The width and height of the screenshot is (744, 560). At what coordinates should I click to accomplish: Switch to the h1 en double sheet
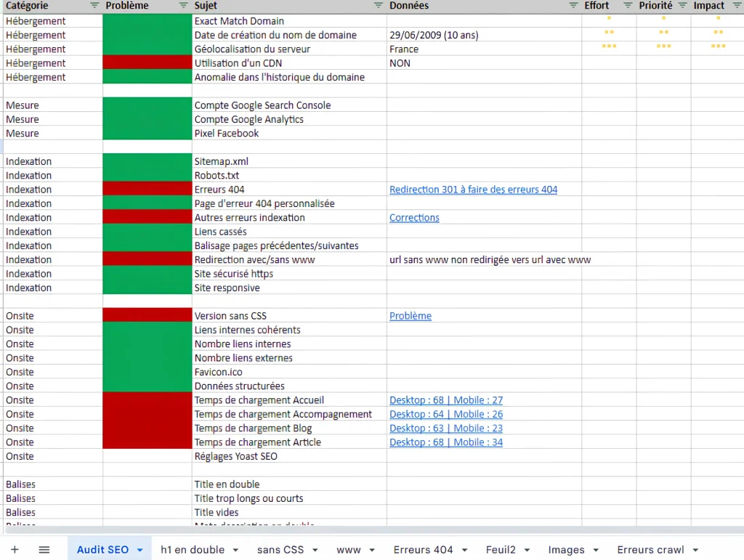tap(193, 550)
